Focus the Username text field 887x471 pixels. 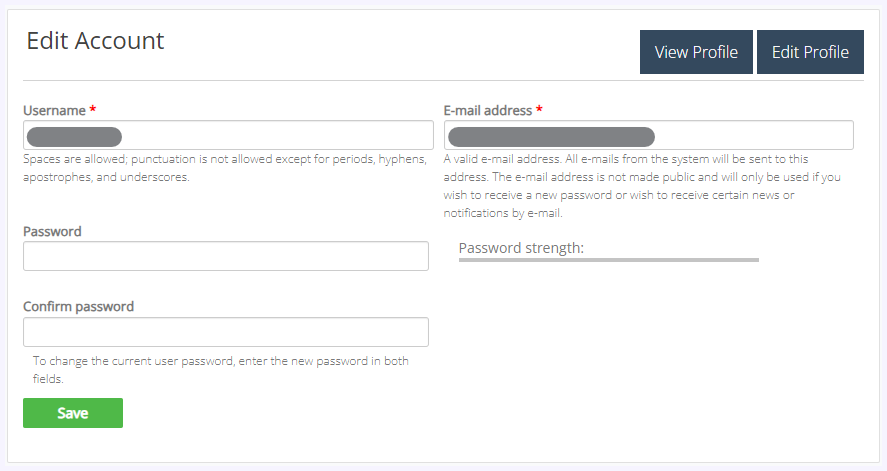click(x=228, y=135)
